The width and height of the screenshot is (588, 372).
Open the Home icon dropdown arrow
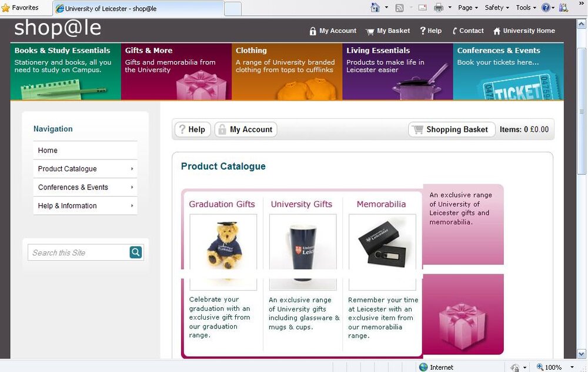coord(387,8)
